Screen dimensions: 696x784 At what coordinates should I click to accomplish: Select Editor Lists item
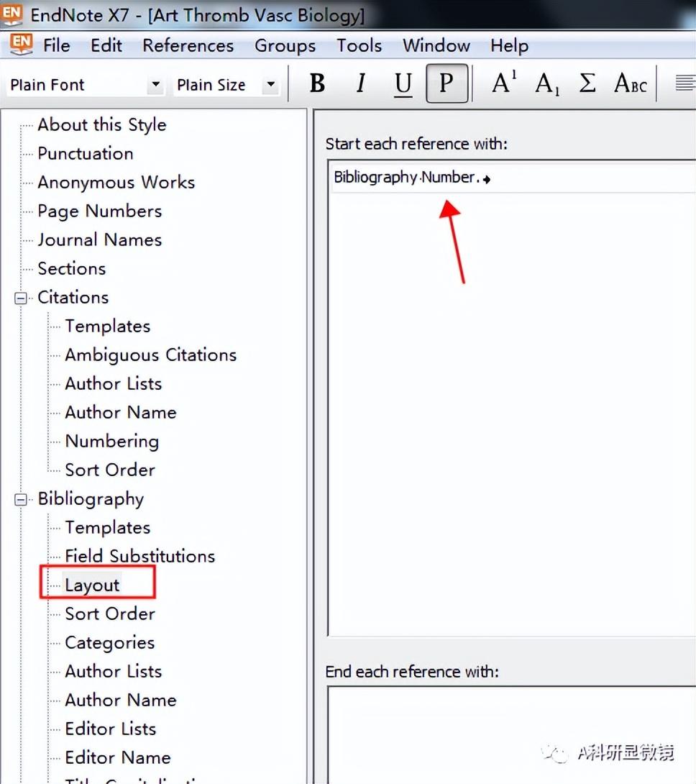(111, 729)
